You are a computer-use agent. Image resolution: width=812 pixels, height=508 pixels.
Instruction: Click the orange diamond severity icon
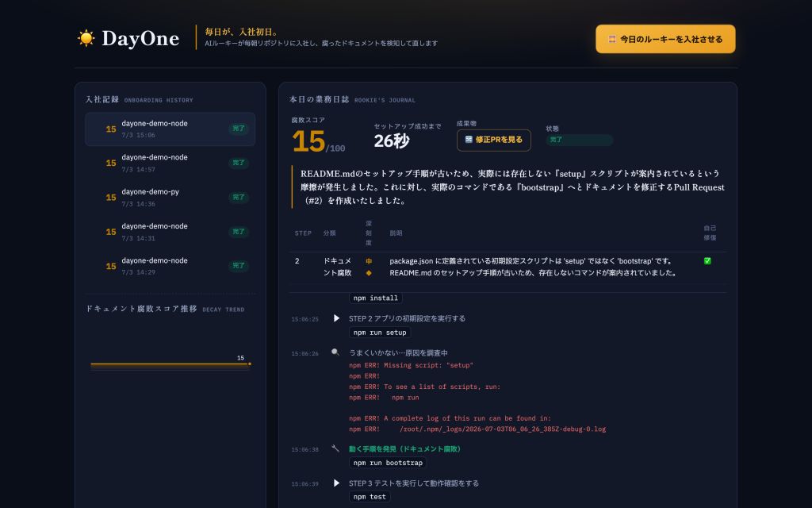369,273
